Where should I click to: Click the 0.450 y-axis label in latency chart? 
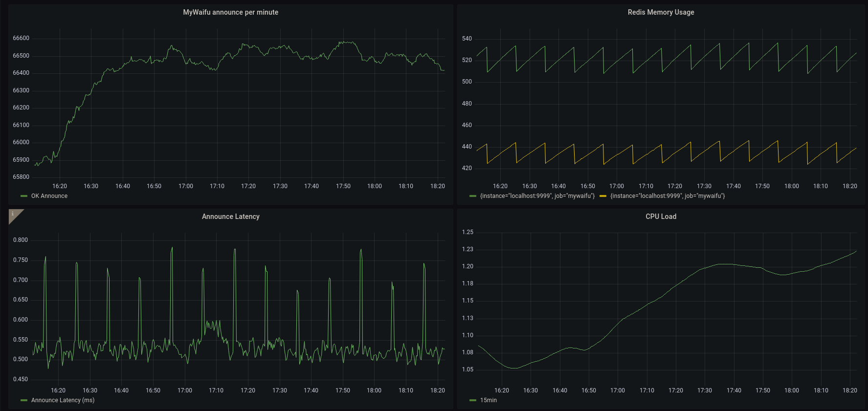(x=21, y=379)
